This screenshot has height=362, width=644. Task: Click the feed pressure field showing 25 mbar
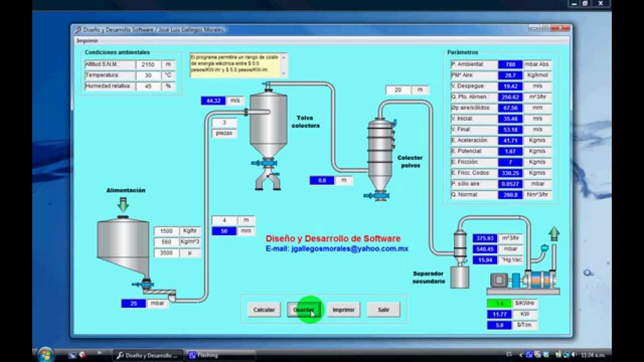[134, 303]
